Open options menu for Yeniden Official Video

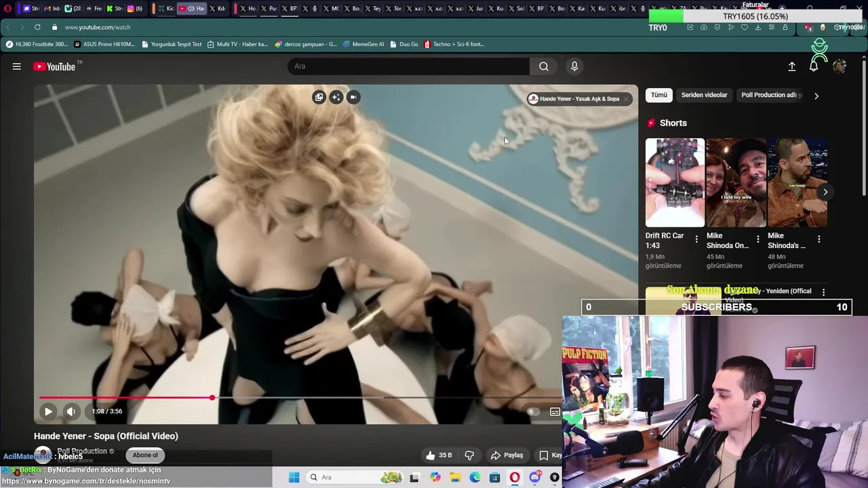click(823, 292)
